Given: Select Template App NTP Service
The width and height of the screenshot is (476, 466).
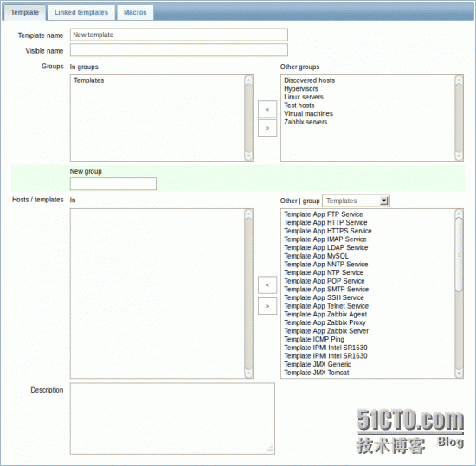Looking at the screenshot, I should click(x=324, y=272).
